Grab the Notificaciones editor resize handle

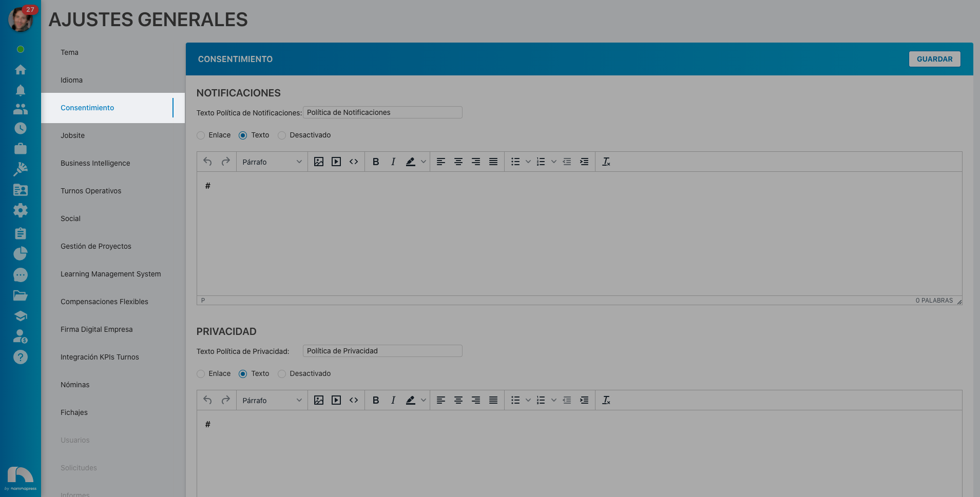pos(959,302)
